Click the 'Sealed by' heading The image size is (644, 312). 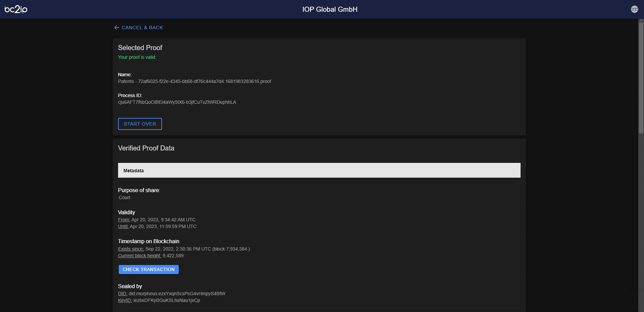pyautogui.click(x=130, y=286)
